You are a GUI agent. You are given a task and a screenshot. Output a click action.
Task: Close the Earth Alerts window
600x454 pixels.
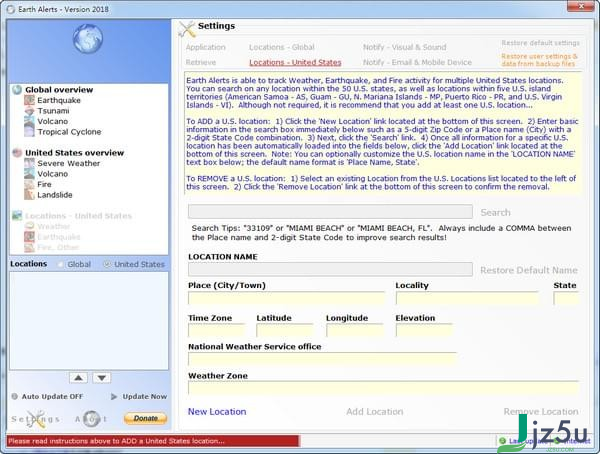click(x=581, y=6)
